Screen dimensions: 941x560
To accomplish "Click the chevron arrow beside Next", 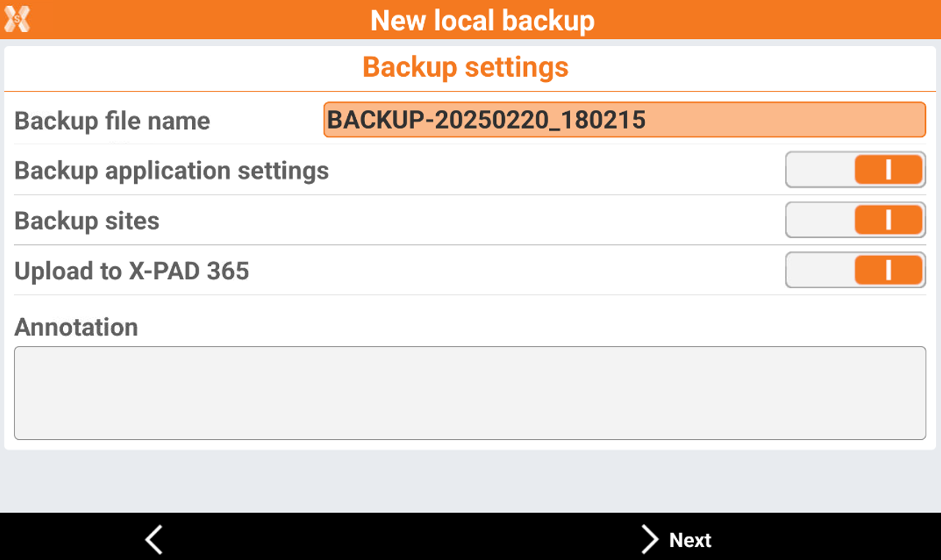I will tap(649, 539).
